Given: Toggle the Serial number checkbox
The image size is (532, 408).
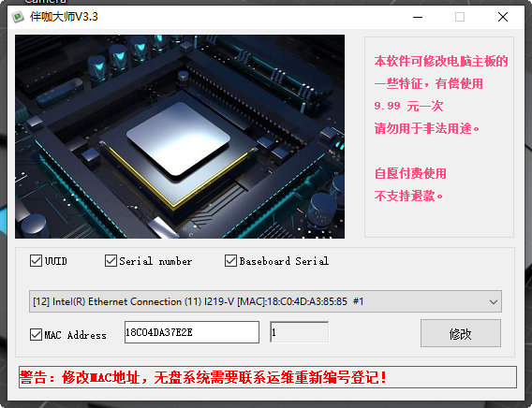Looking at the screenshot, I should click(x=111, y=261).
